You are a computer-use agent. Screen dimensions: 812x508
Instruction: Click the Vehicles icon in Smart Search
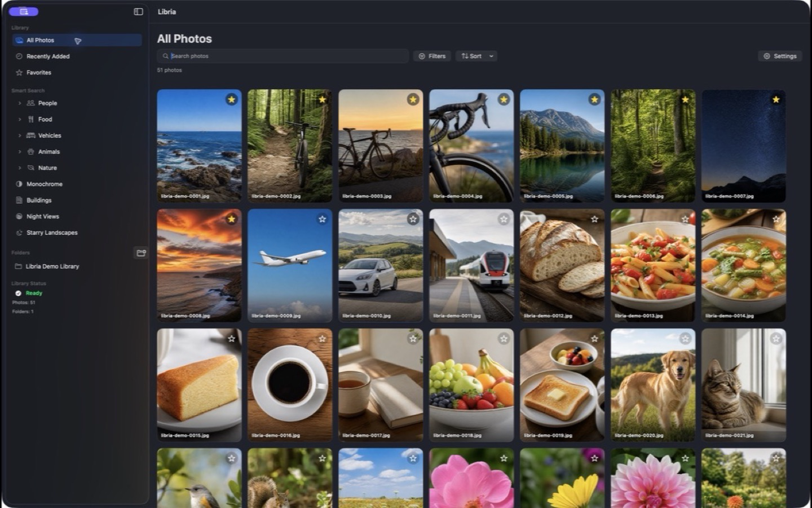31,135
